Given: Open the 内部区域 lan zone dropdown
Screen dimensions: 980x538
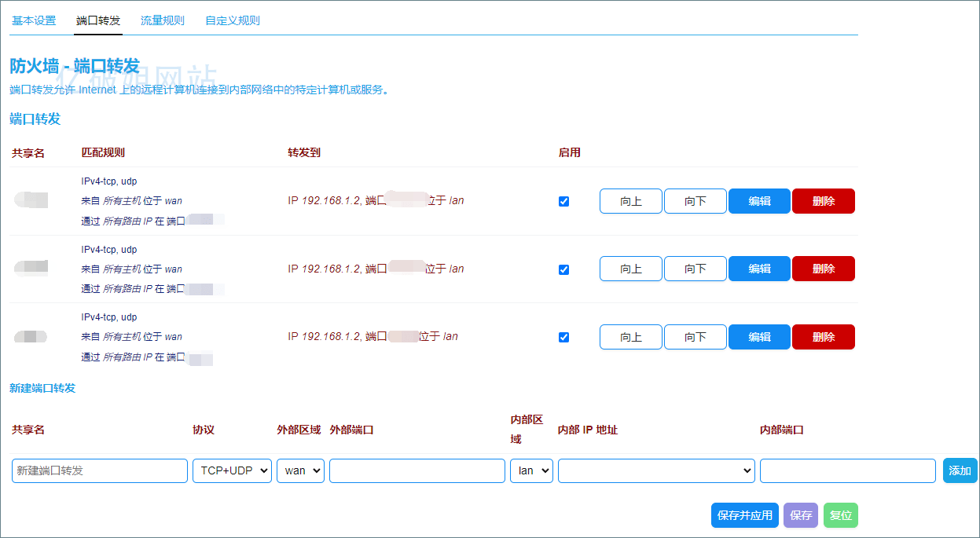Looking at the screenshot, I should pos(531,470).
